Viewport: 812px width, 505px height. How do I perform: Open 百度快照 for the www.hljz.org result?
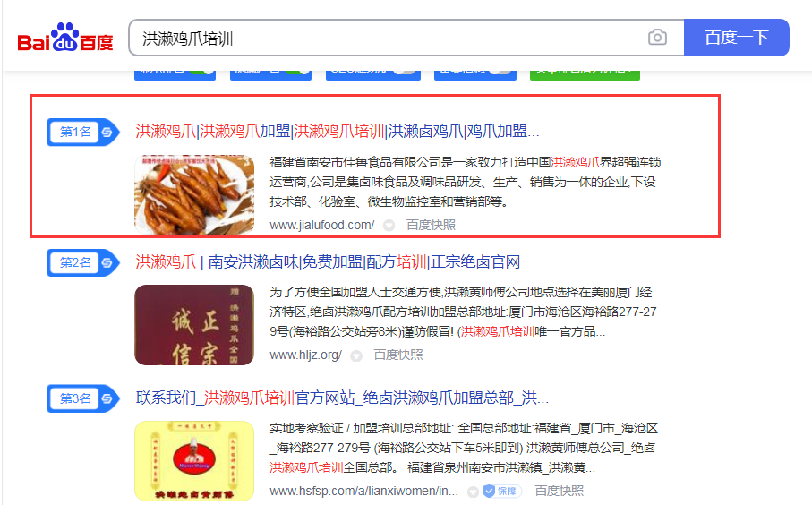coord(397,355)
